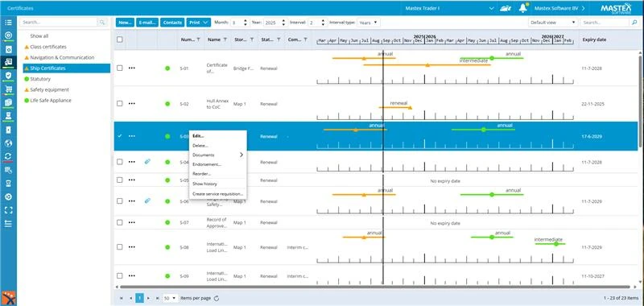Click the E-mail... button
The width and height of the screenshot is (644, 306).
[147, 23]
